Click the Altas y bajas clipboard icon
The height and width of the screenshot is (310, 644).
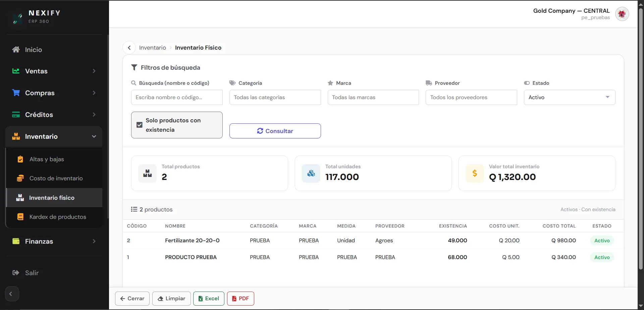coord(20,159)
